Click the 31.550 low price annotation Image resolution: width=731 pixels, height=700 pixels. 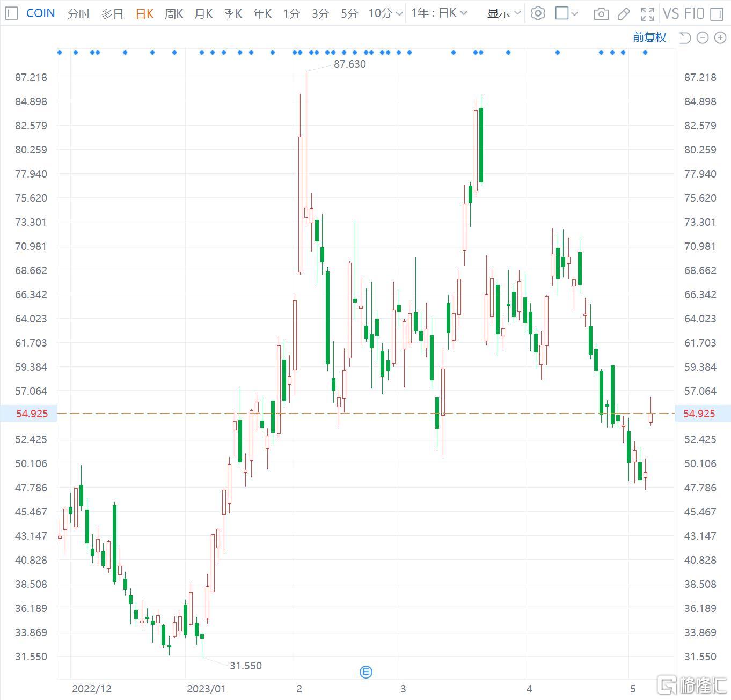coord(246,666)
